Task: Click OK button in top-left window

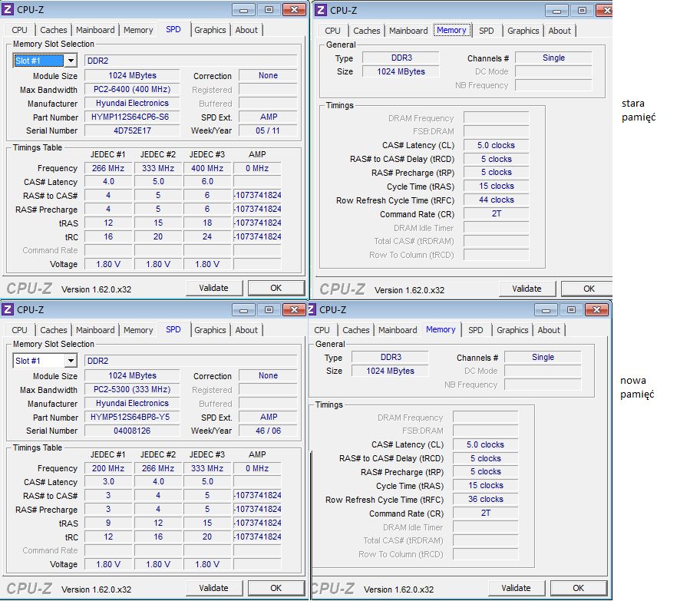Action: point(276,288)
